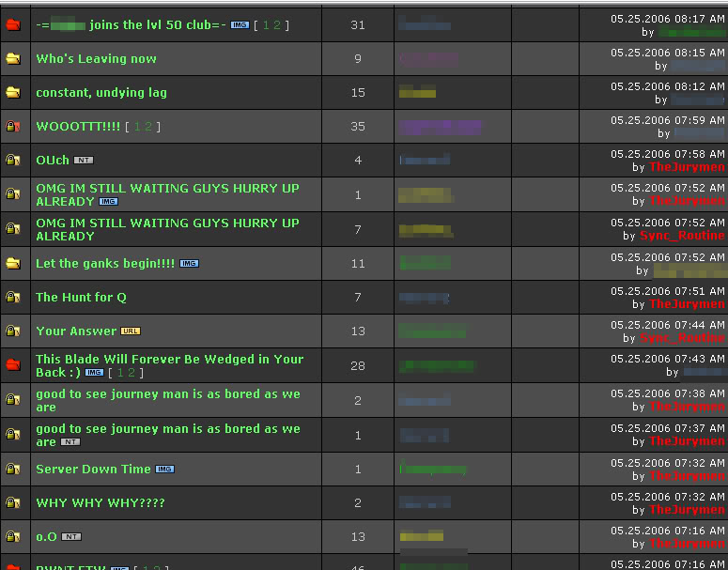The height and width of the screenshot is (570, 728).
Task: Click the URL badge beside 'Your Answer'
Action: (x=131, y=331)
